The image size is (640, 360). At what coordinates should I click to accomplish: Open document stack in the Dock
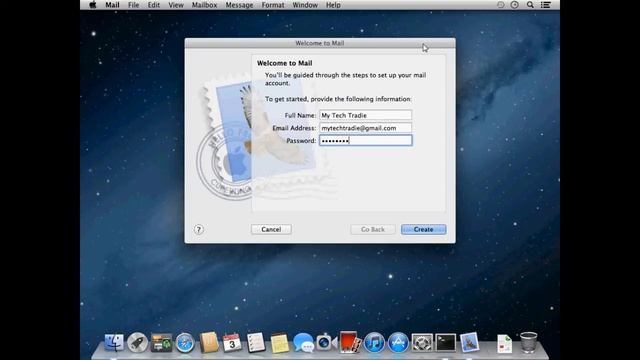point(504,343)
